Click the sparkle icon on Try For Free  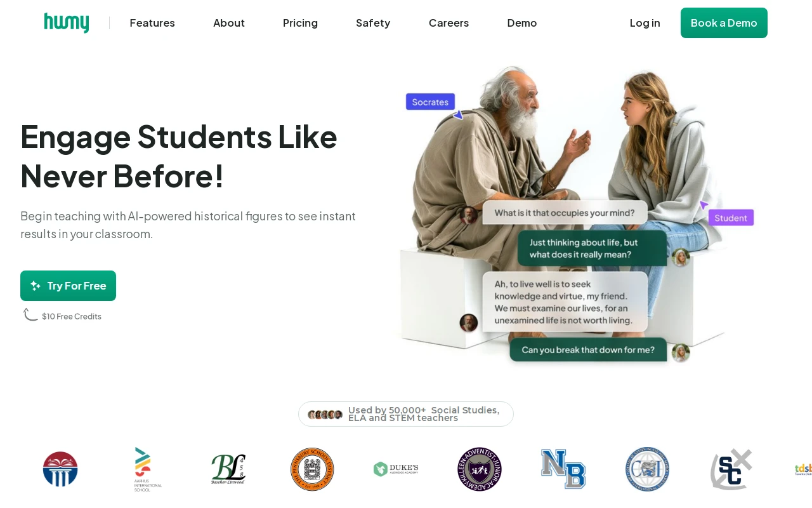[x=36, y=286]
